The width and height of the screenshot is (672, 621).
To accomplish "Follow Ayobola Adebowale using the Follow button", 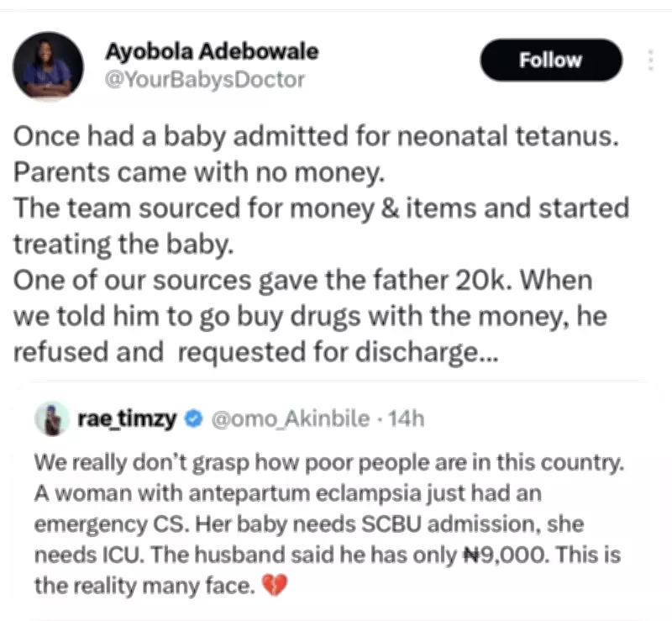I will point(550,60).
